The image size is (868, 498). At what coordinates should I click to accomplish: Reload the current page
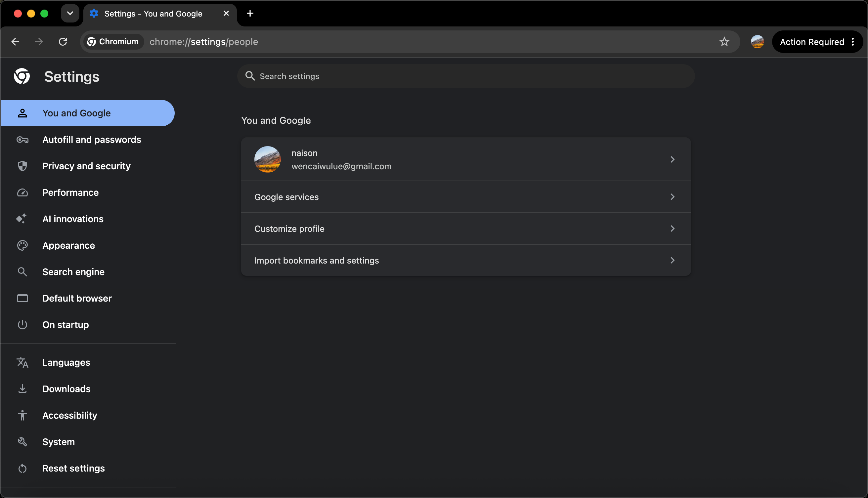pyautogui.click(x=63, y=42)
